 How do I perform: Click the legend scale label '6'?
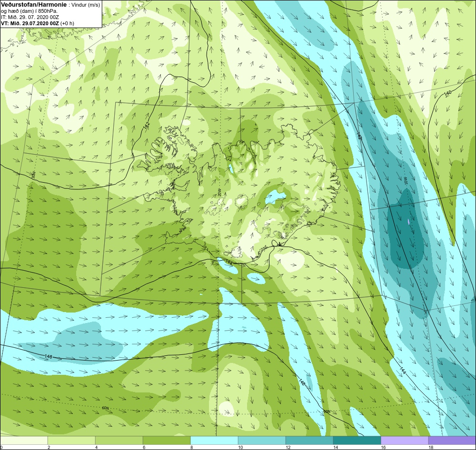[x=144, y=447]
